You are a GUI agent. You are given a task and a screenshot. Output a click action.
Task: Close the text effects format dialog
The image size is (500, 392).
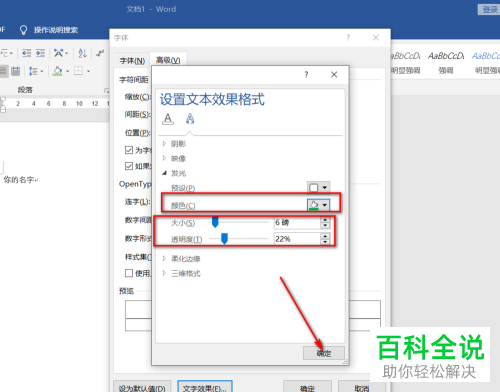[x=334, y=75]
